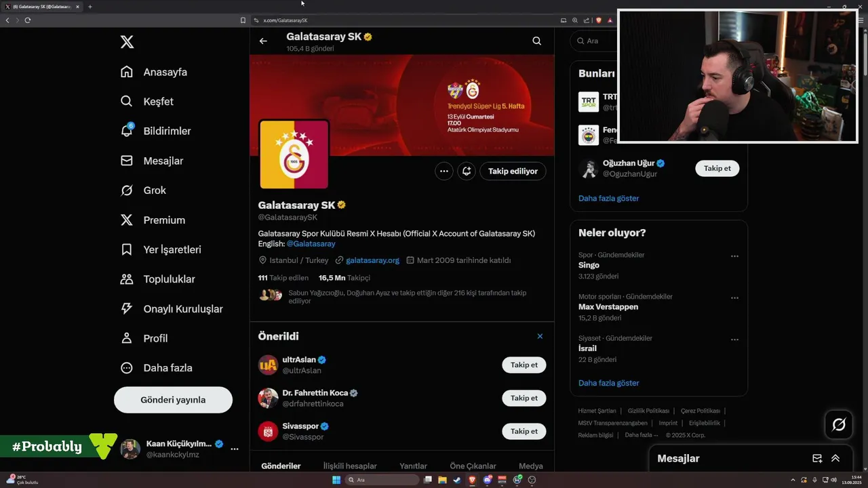Switch to Gönderiler tab
This screenshot has width=868, height=488.
[x=281, y=466]
